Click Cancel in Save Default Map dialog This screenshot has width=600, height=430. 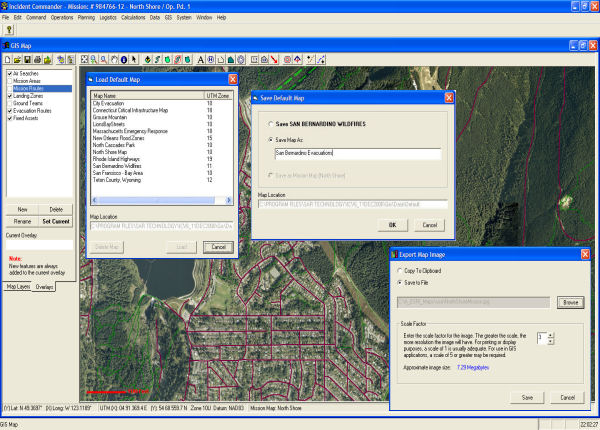[430, 225]
